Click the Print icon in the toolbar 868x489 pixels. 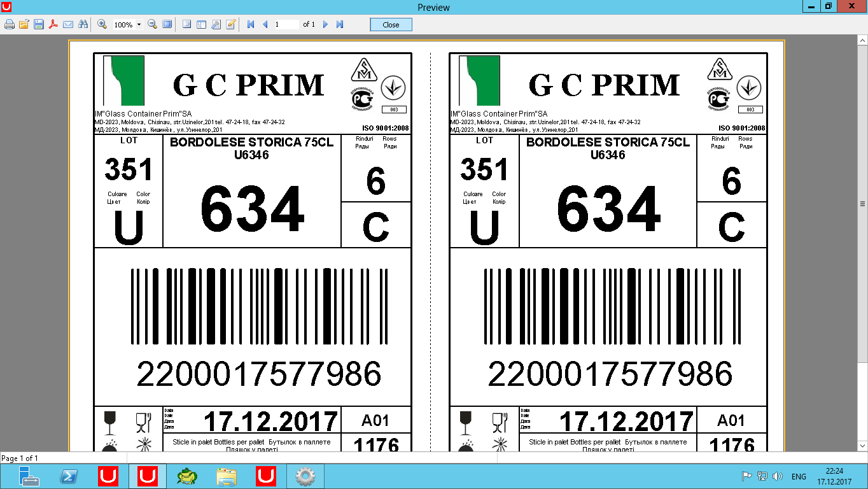tap(10, 24)
